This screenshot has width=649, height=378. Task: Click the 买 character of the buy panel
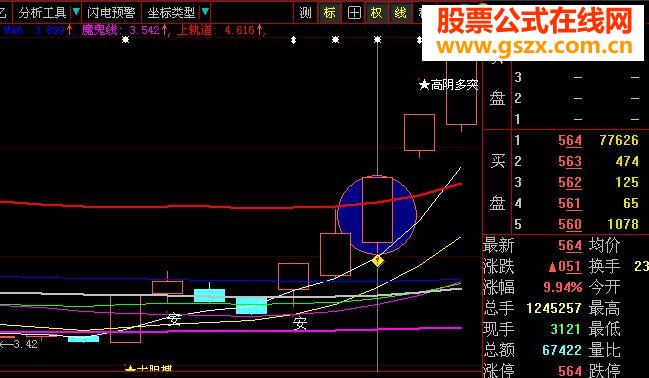pos(498,161)
